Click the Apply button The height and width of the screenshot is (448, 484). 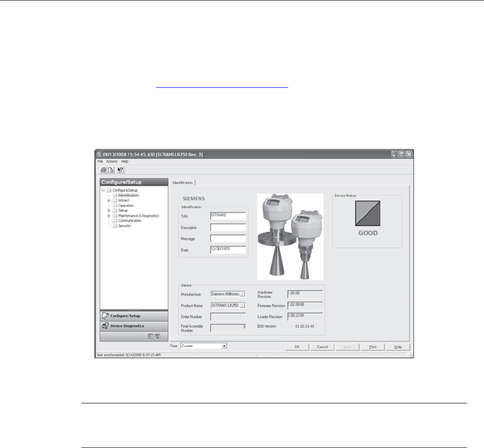pyautogui.click(x=347, y=347)
